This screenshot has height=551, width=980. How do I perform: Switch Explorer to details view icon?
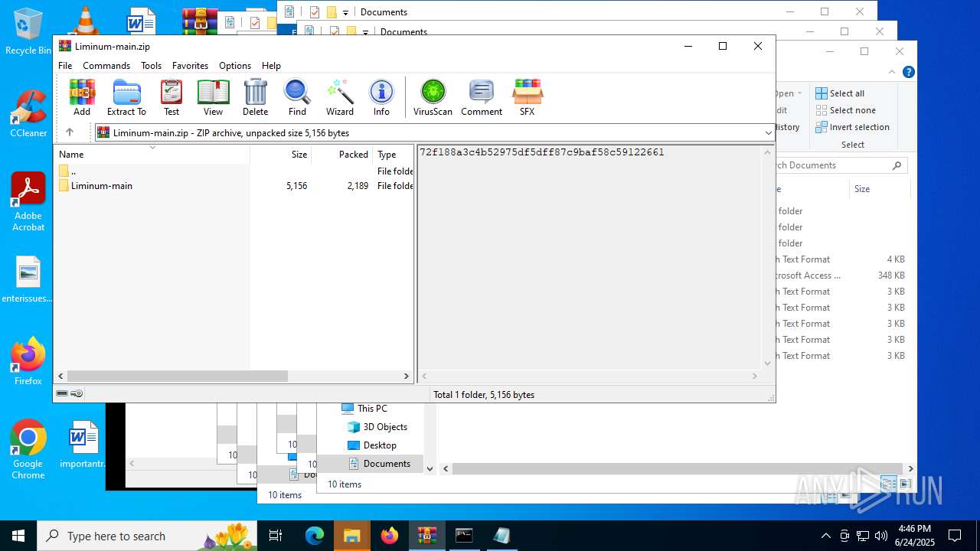(889, 484)
